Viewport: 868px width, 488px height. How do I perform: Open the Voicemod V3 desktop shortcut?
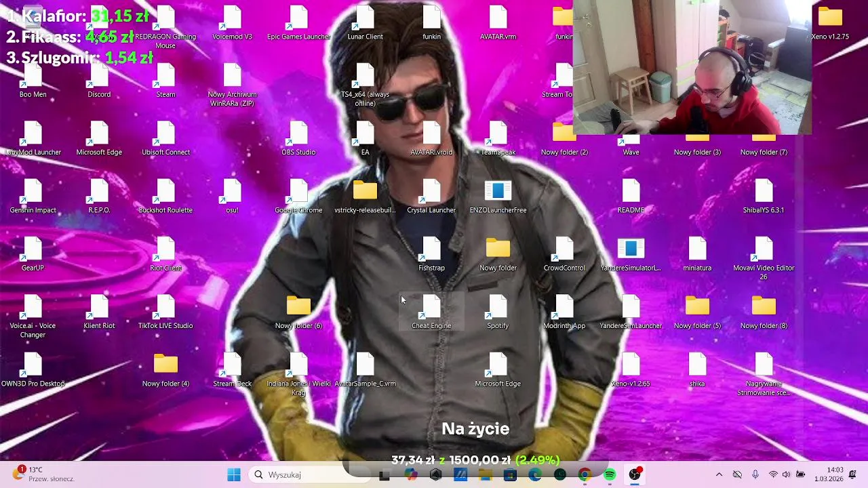pyautogui.click(x=232, y=24)
